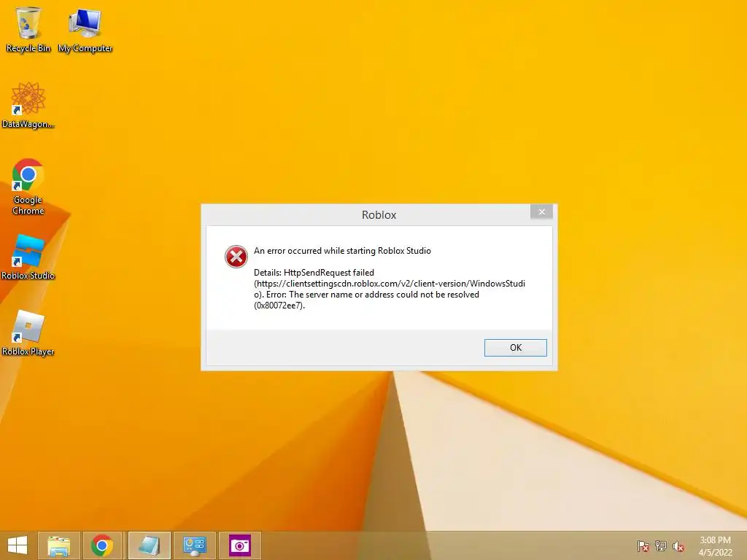Viewport: 747px width, 560px height.
Task: Open Action Center flag tray icon
Action: pos(643,545)
